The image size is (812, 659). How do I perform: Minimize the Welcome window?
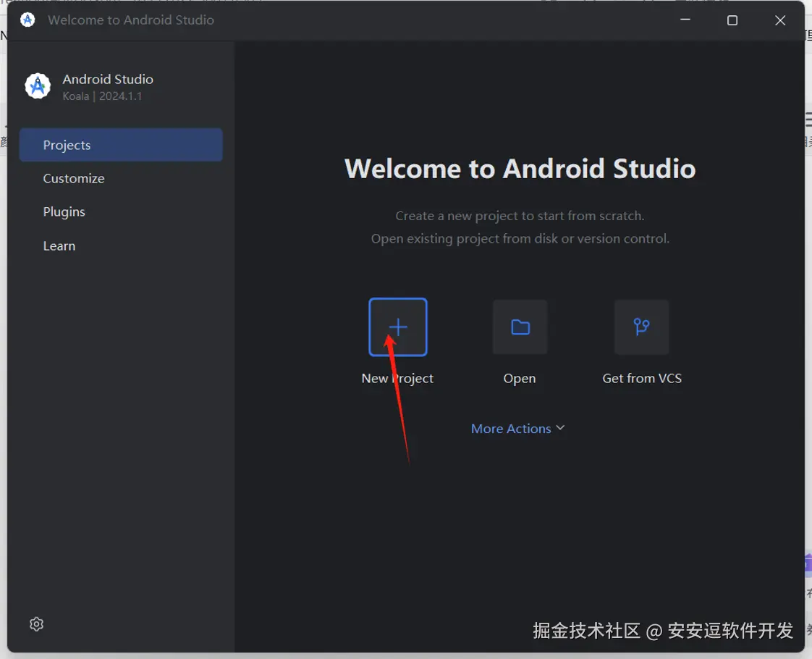pos(685,20)
